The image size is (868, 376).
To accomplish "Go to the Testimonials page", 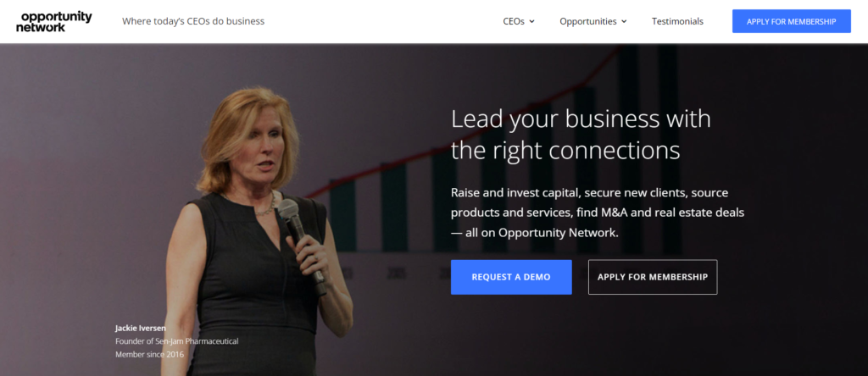I will pos(677,21).
